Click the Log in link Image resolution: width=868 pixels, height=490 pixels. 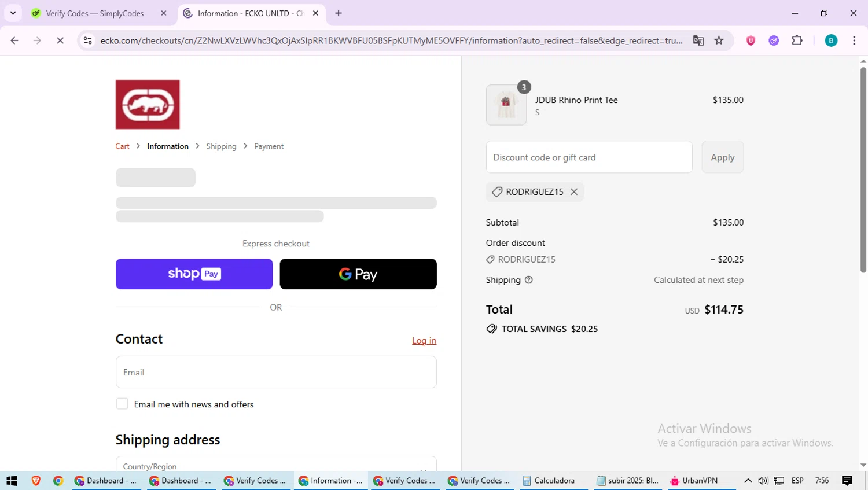[x=424, y=341]
